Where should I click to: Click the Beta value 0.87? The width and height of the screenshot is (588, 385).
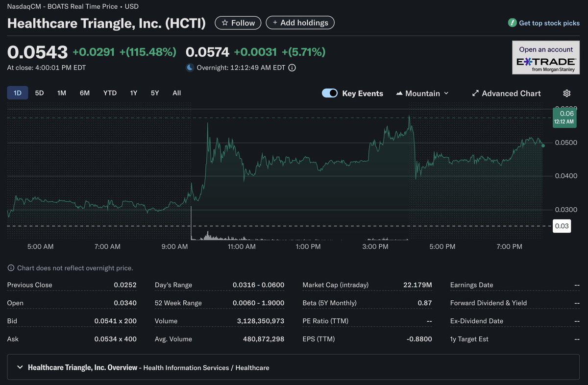(x=425, y=303)
